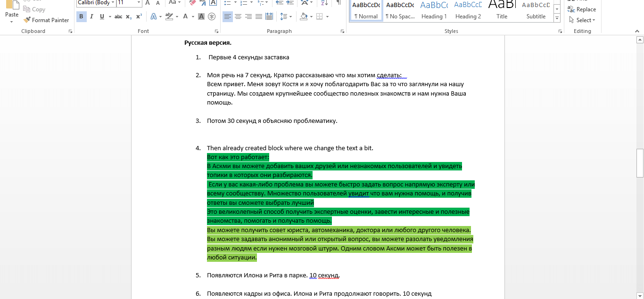644x299 pixels.
Task: Open the font size dropdown
Action: coord(139,2)
